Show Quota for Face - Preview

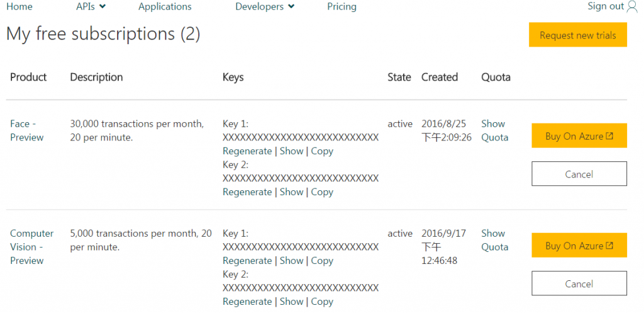495,130
